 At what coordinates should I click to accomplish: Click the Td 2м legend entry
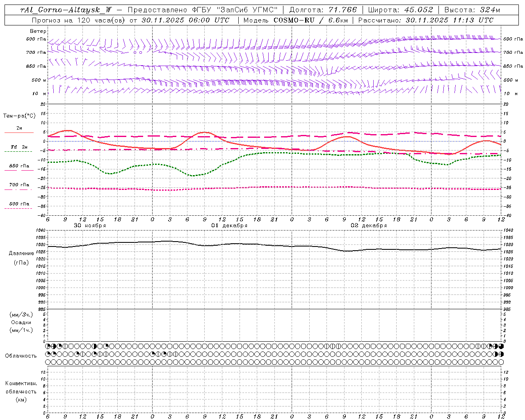tap(19, 147)
